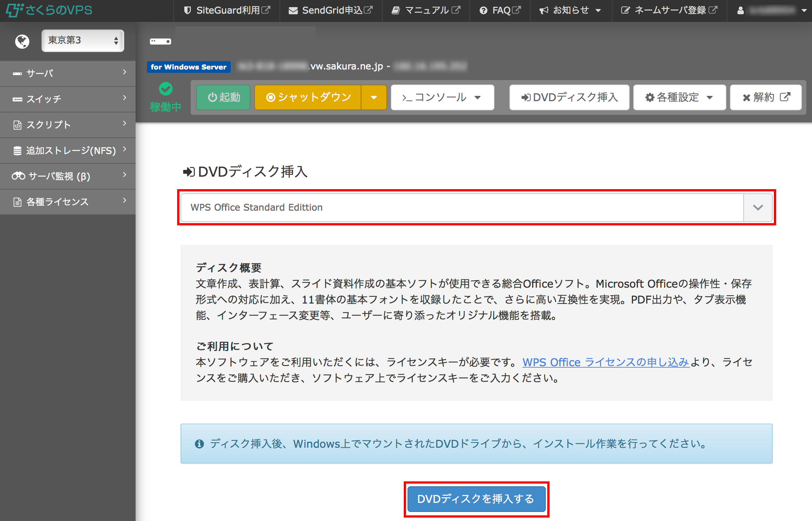Screen dimensions: 812x521
Task: Click DVDディスクを挿入する button
Action: click(476, 499)
